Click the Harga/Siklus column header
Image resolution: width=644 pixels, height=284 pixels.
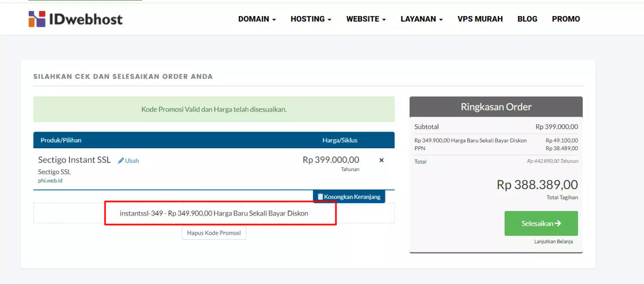point(340,140)
